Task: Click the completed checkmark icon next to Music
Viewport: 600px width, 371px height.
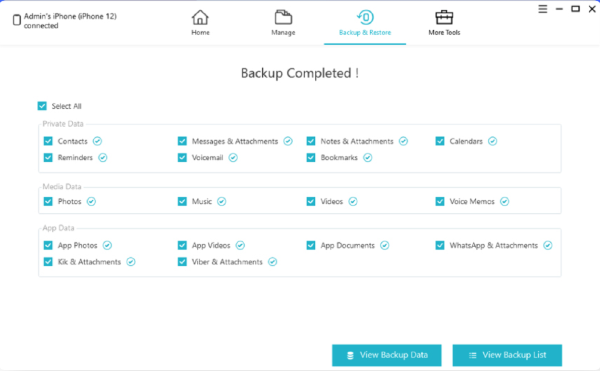Action: click(222, 202)
